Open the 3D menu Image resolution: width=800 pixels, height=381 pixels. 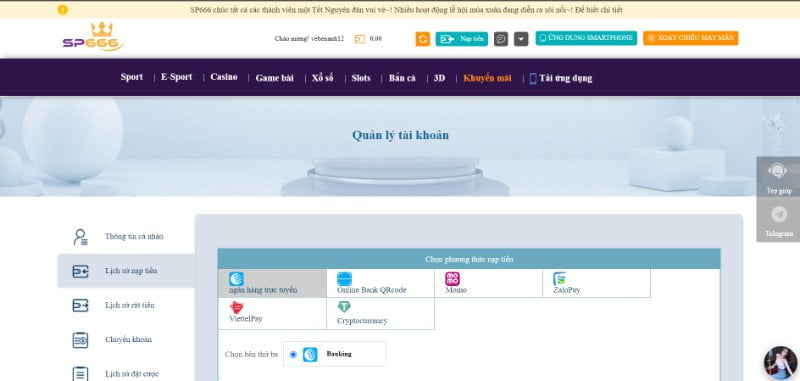[439, 78]
